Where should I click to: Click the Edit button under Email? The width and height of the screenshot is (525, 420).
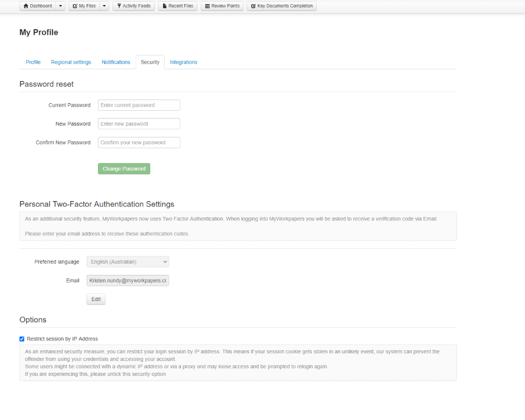[x=96, y=299]
